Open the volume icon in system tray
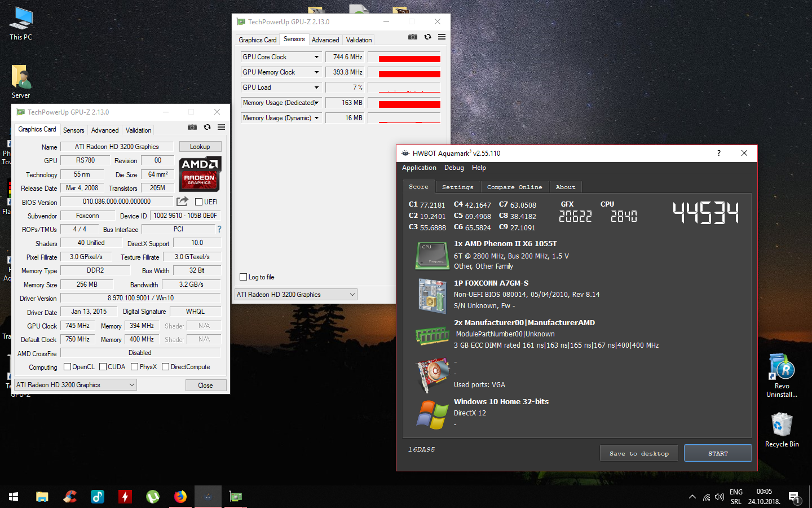Screen dimensions: 812x508 coord(720,497)
